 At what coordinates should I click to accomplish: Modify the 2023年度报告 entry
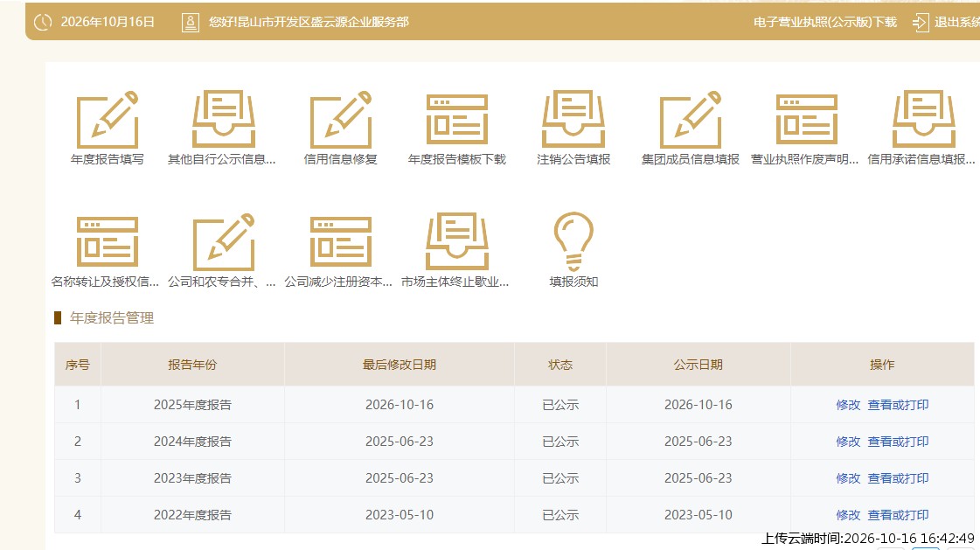848,479
